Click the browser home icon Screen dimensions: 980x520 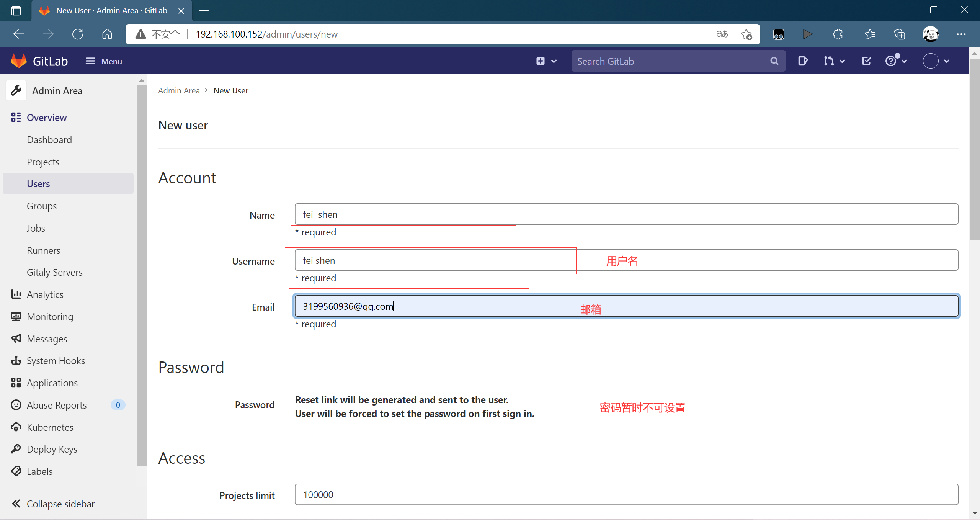(x=107, y=34)
